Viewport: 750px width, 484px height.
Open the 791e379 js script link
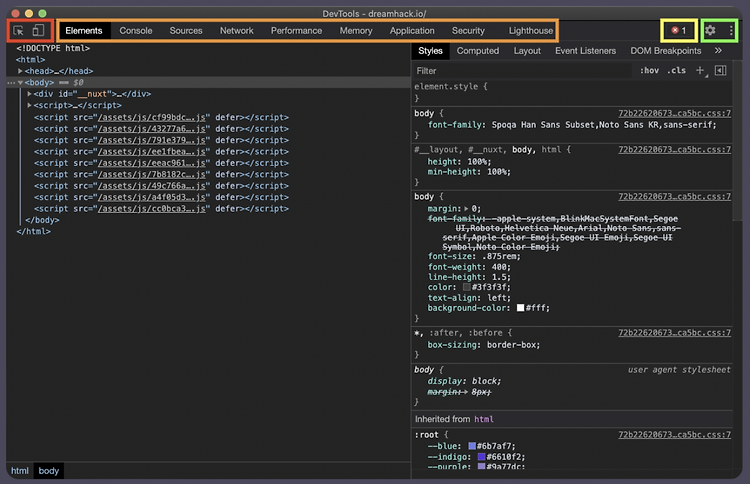click(x=152, y=140)
